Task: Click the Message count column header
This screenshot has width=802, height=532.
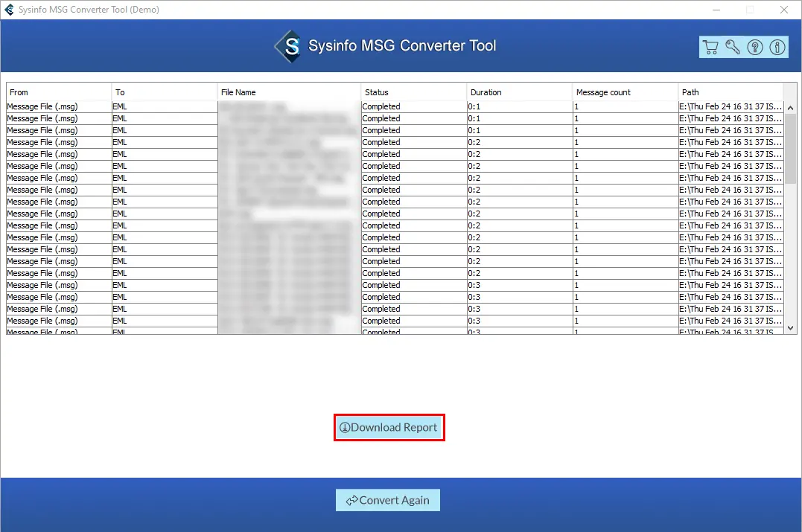Action: click(x=625, y=92)
